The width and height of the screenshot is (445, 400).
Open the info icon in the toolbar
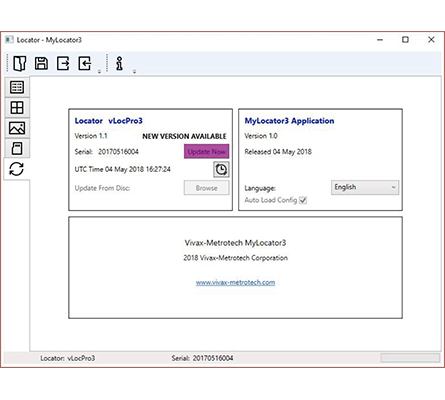point(119,63)
